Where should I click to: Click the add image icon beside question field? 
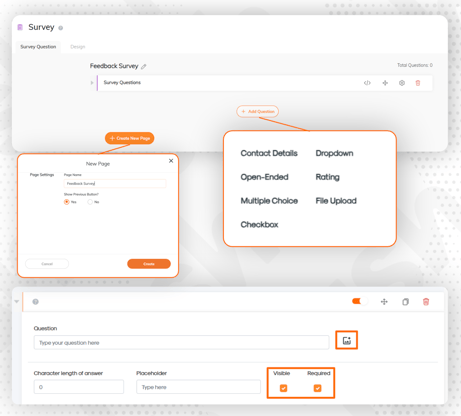[347, 340]
